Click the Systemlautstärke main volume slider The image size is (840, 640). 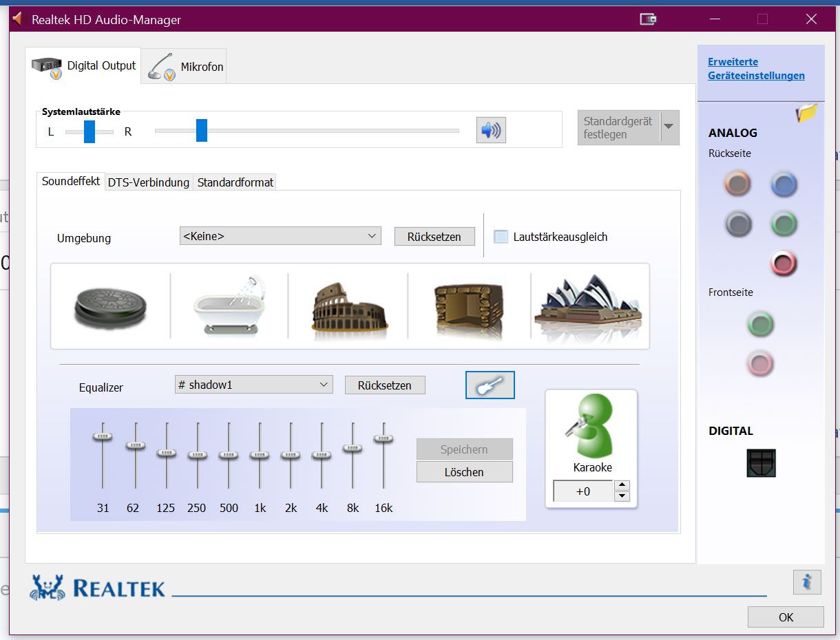pos(307,130)
